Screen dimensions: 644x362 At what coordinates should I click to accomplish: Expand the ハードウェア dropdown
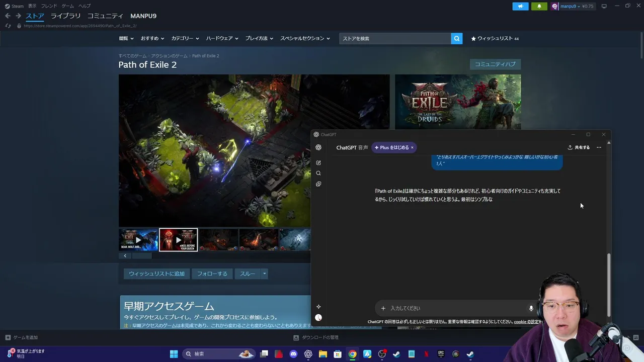coord(222,38)
